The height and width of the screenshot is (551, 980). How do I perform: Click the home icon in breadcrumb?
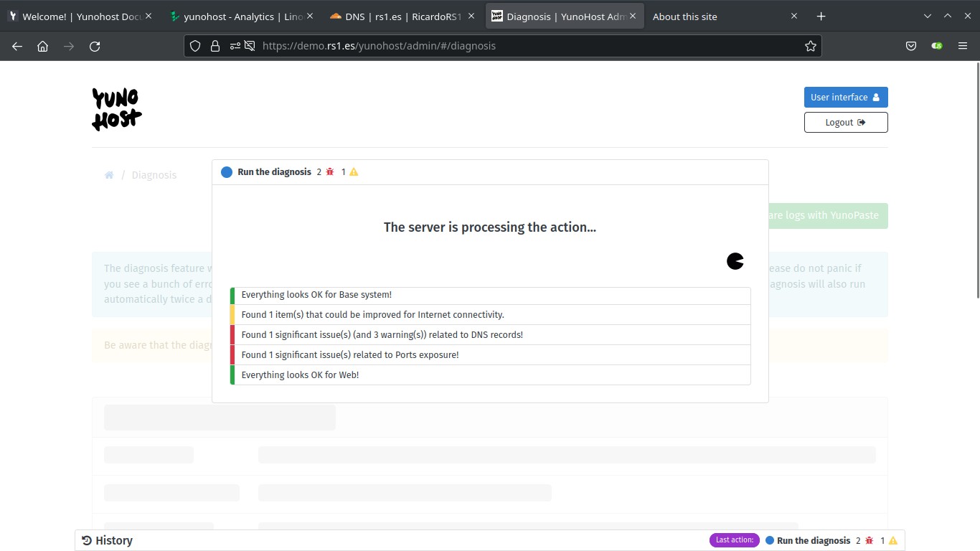point(109,175)
